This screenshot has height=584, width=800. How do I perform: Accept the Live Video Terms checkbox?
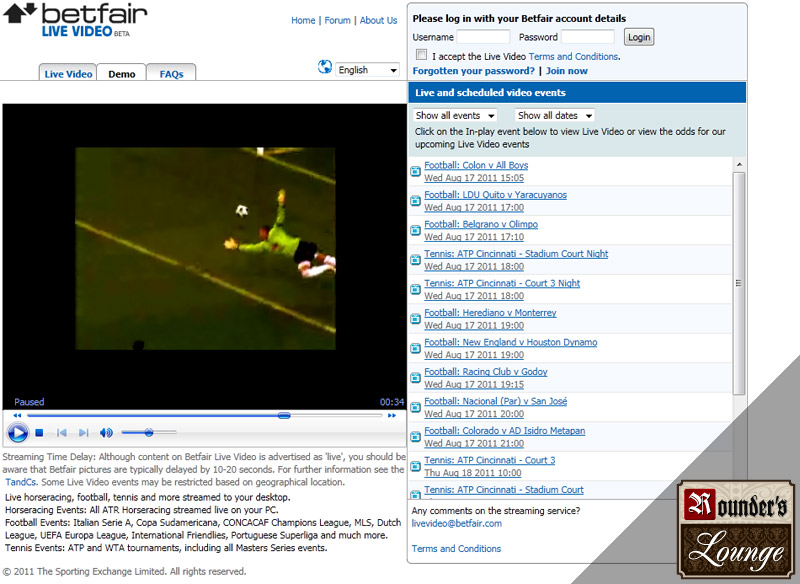coord(421,55)
